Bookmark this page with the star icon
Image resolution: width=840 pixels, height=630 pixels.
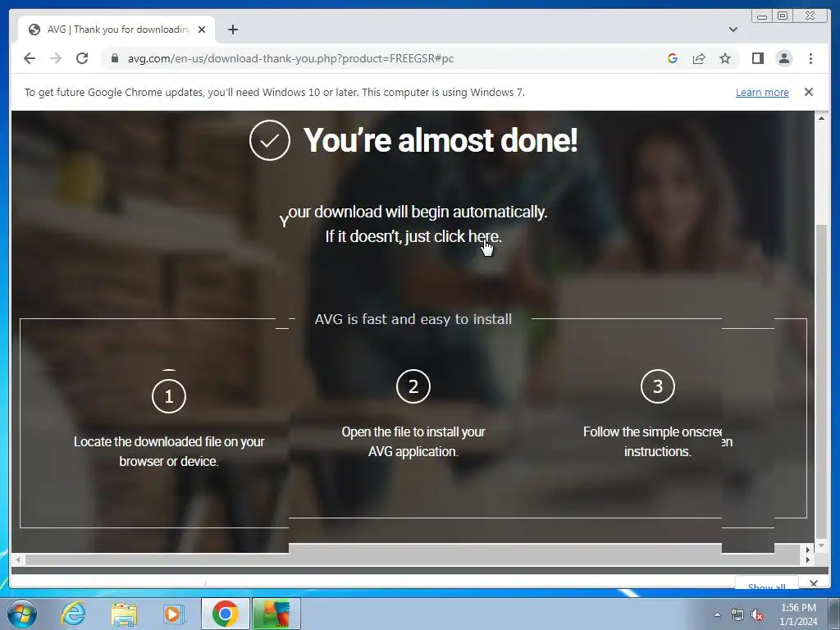(725, 58)
